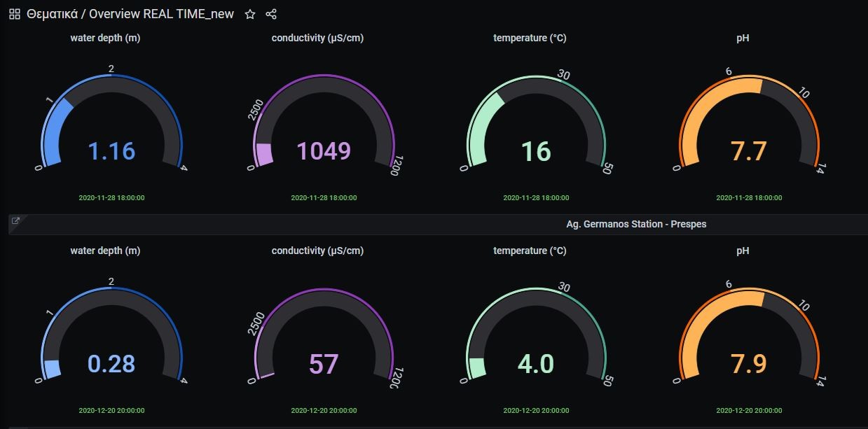Open the top pH panel menu
Viewport: 868px width, 429px height.
[x=743, y=38]
